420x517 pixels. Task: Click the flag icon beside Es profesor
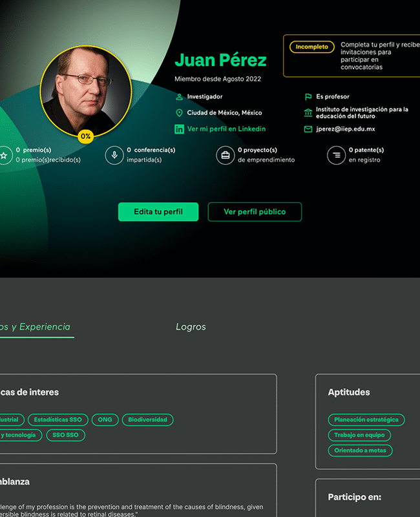308,96
